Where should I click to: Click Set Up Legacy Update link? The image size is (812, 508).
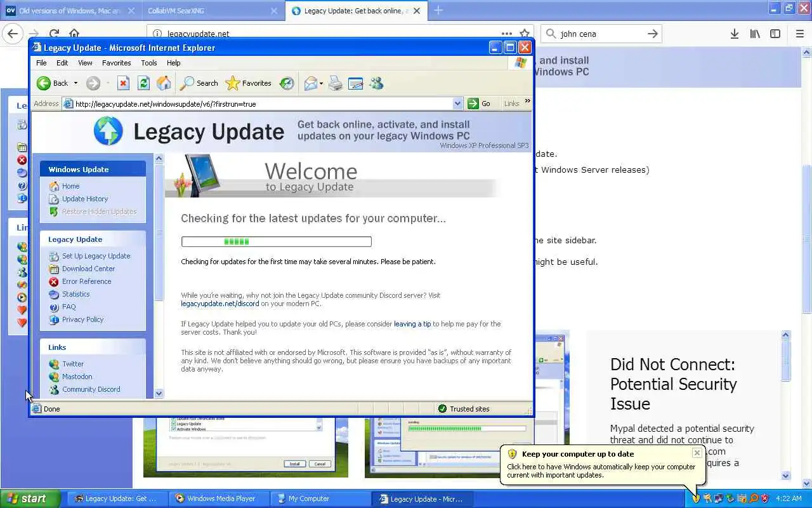click(x=96, y=256)
